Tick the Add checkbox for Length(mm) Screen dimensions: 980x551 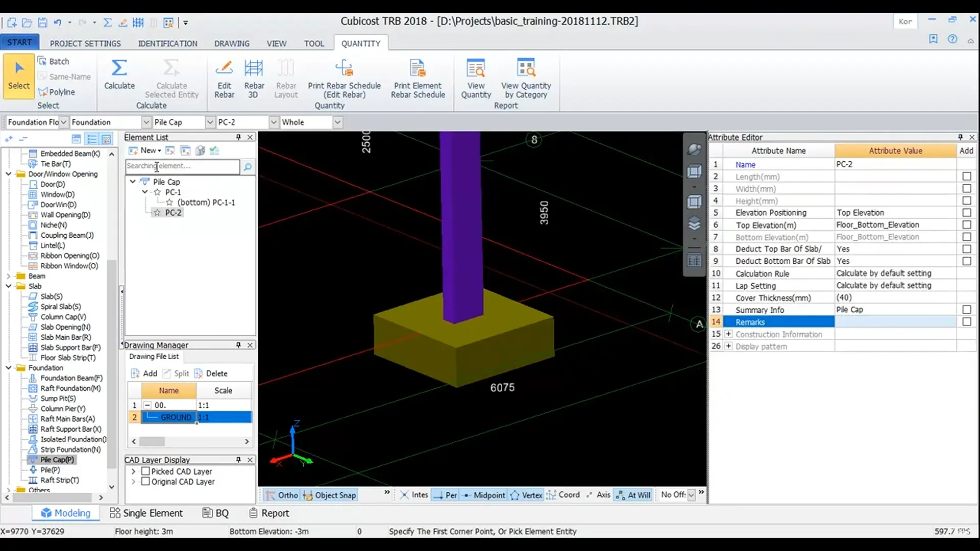click(966, 177)
